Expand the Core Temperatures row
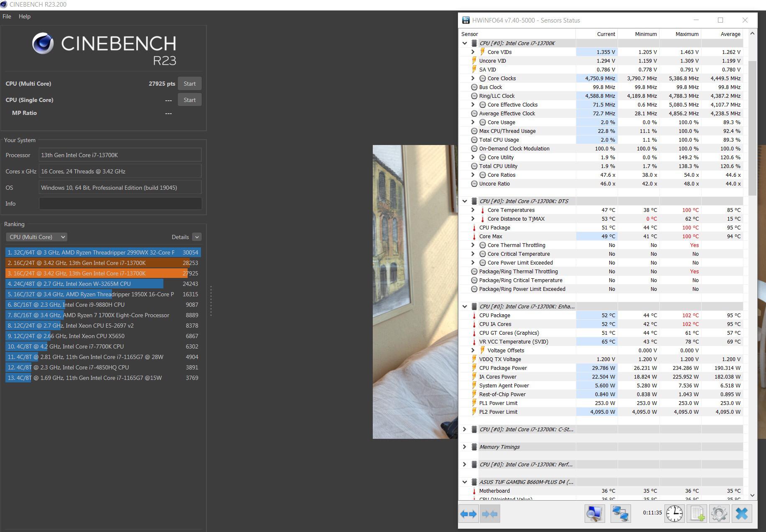This screenshot has height=532, width=766. point(473,210)
